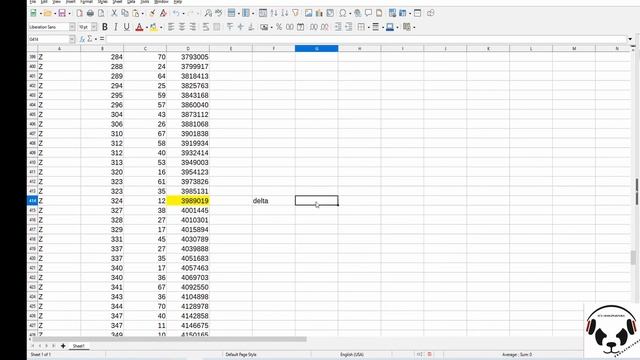Open the Name Box dropdown
Viewport: 640px width, 360px height.
[x=72, y=39]
